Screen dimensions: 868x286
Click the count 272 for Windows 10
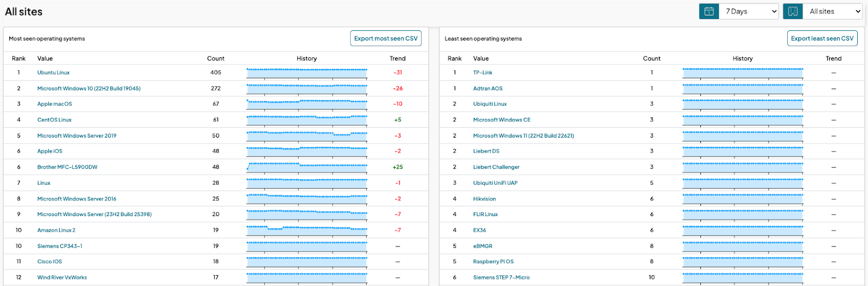[x=216, y=88]
